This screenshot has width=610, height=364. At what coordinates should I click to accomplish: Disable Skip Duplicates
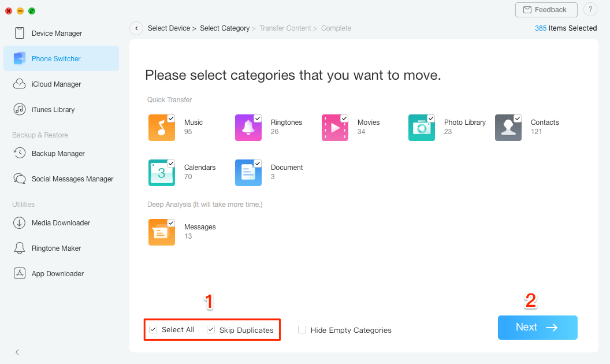point(210,329)
